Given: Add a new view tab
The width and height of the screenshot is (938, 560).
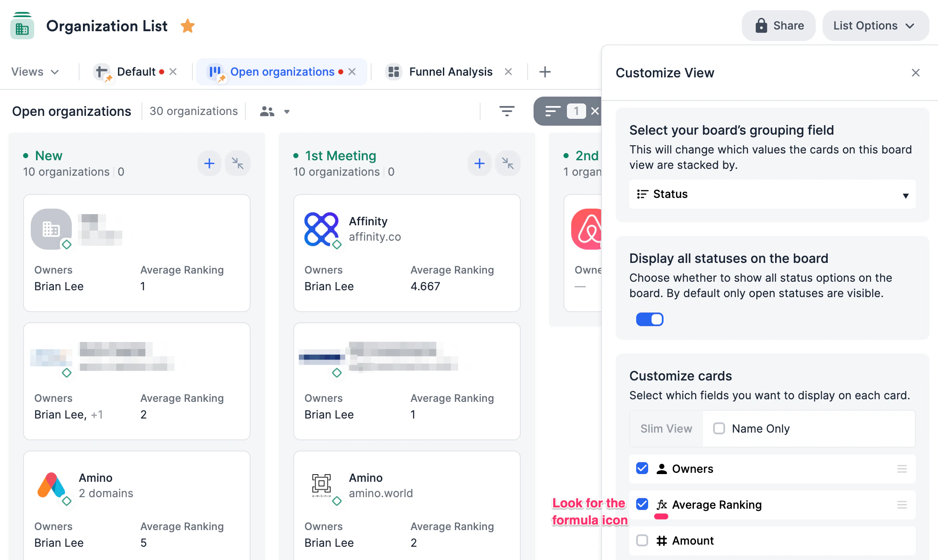Looking at the screenshot, I should (545, 72).
